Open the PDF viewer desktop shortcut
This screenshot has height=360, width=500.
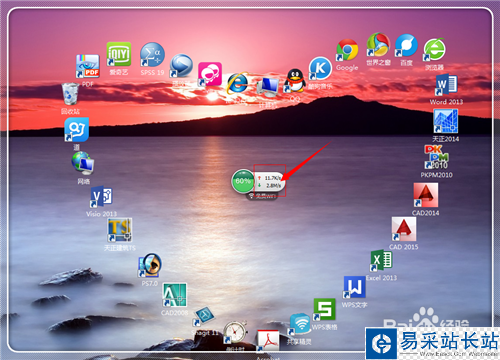tap(88, 66)
